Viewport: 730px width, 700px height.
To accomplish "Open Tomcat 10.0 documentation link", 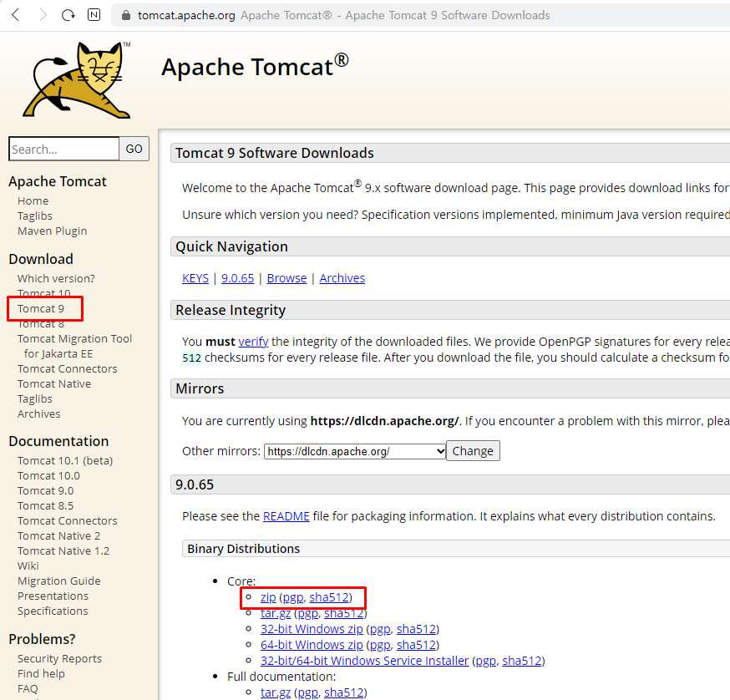I will (x=49, y=476).
